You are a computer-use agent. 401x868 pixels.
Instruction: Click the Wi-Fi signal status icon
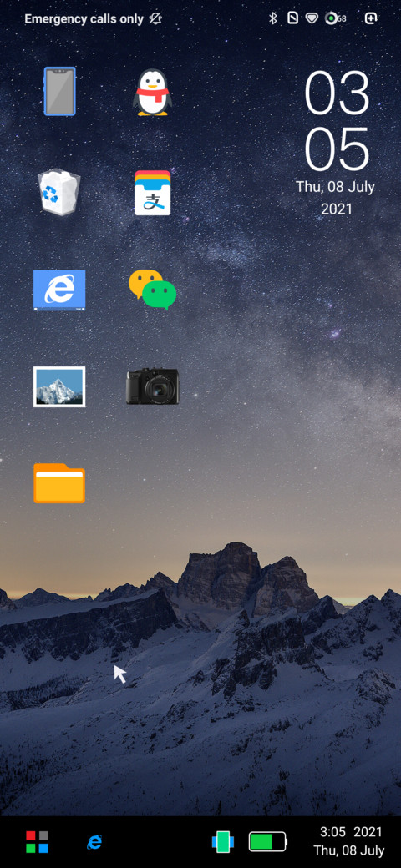[x=312, y=18]
